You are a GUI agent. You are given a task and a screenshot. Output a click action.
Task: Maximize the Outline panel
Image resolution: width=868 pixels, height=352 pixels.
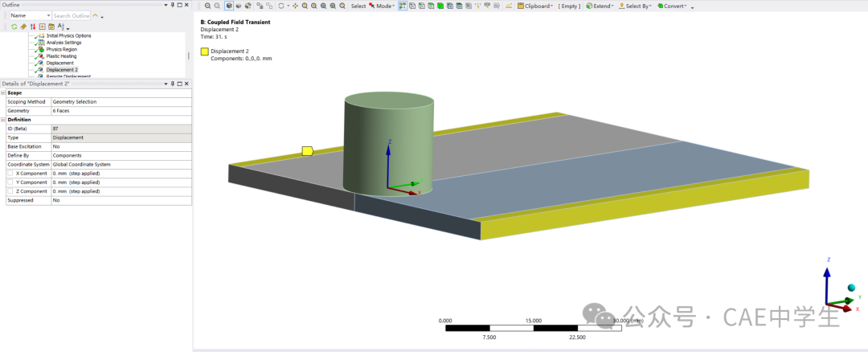(179, 5)
